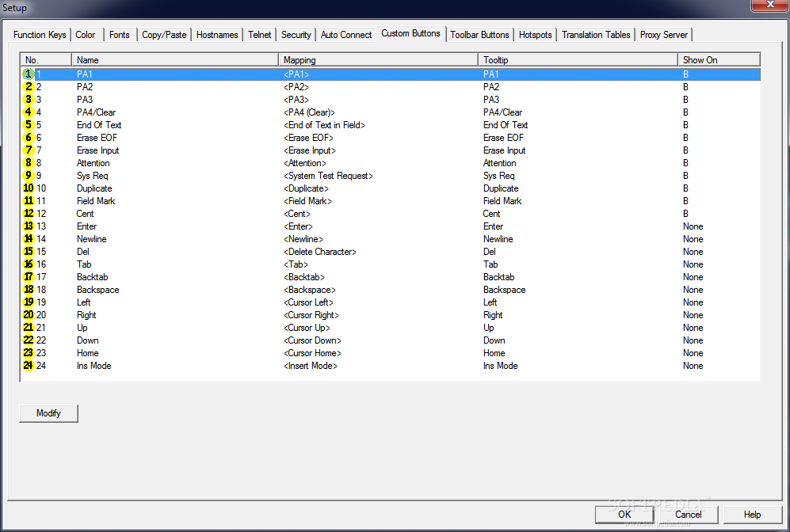
Task: Click the 'None' value in the Enter row
Action: click(x=693, y=226)
